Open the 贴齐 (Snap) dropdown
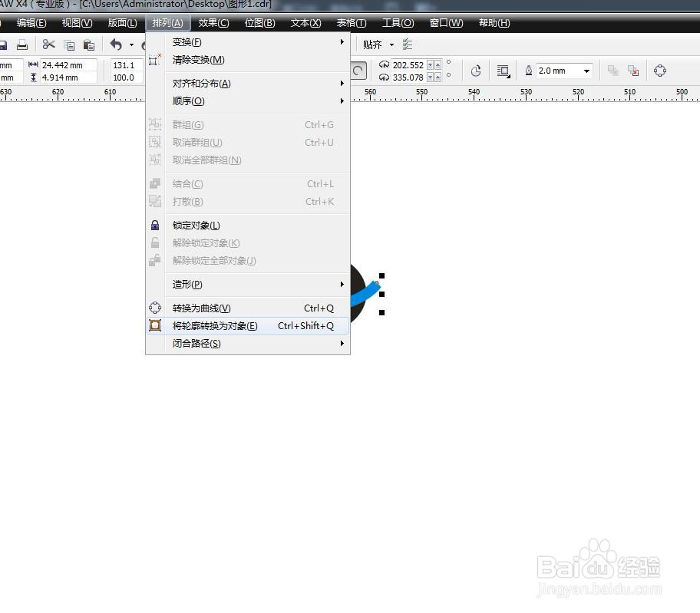700x613 pixels. [391, 44]
